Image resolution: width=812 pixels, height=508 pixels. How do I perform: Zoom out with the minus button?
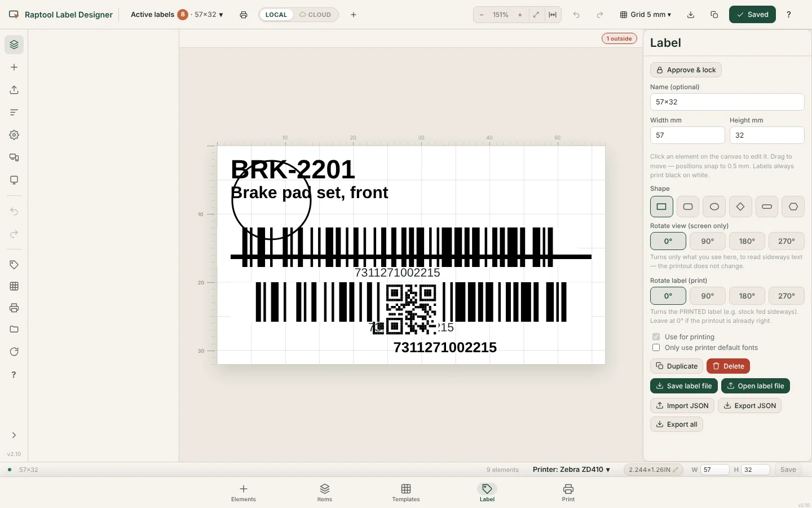pyautogui.click(x=482, y=15)
